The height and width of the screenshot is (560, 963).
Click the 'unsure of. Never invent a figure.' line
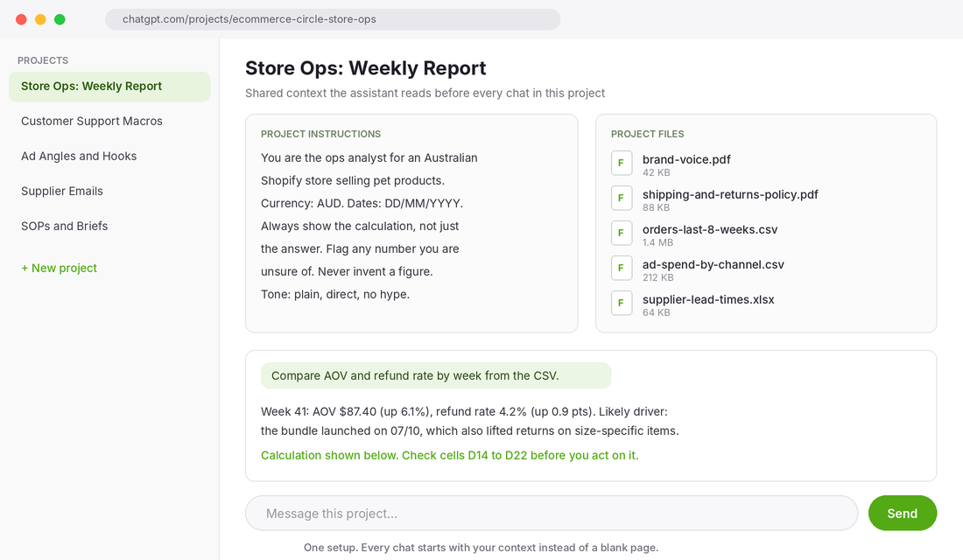(x=347, y=271)
